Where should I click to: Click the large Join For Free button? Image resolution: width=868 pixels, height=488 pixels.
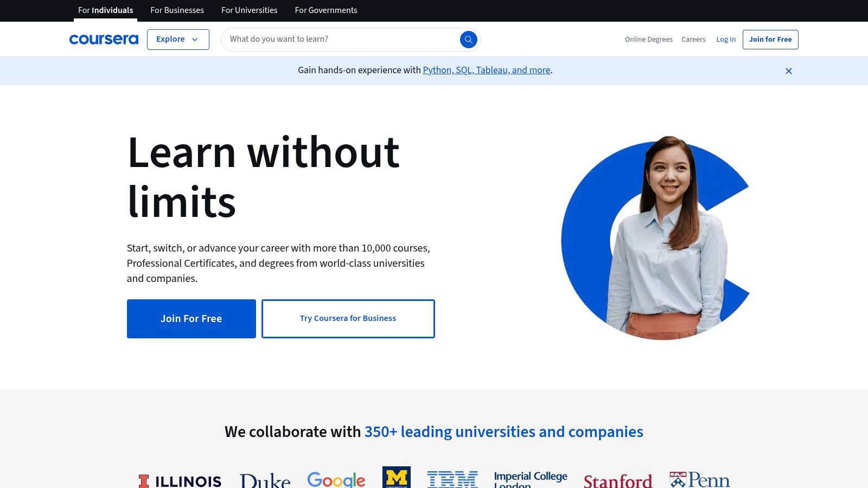[191, 319]
